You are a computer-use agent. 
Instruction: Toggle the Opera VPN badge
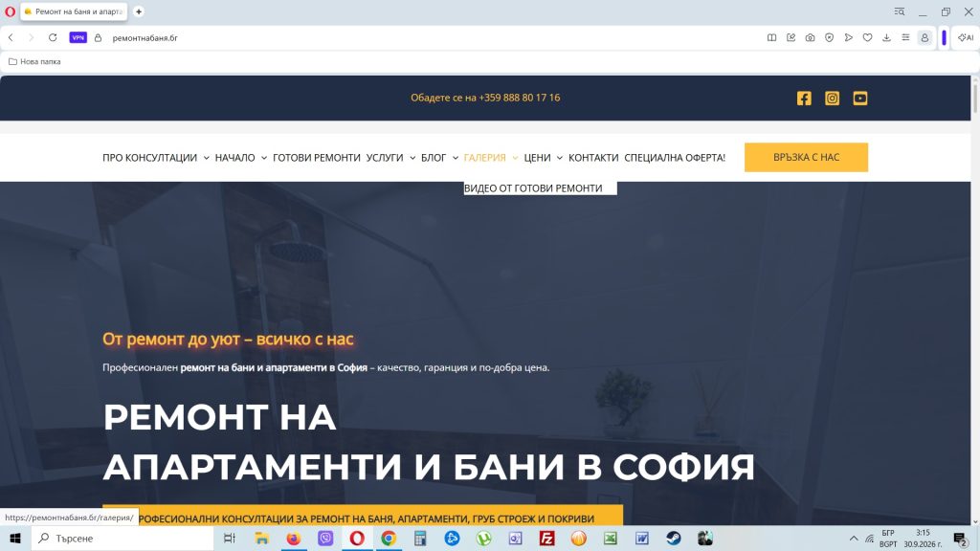78,37
